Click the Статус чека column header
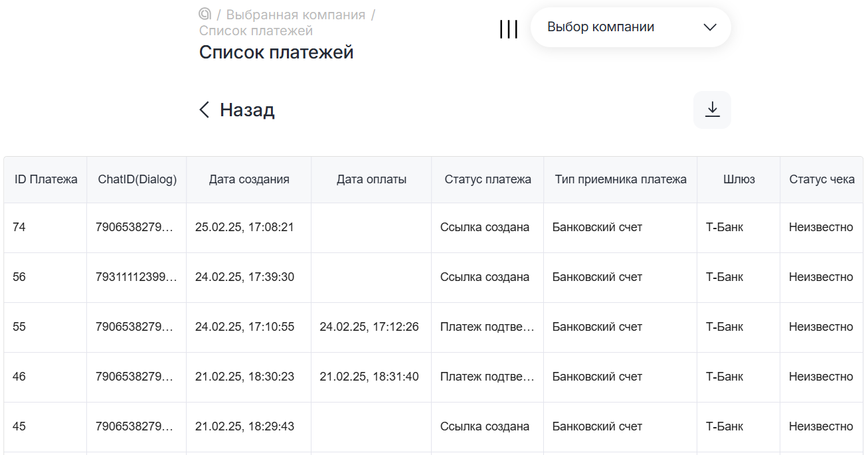The height and width of the screenshot is (455, 868). [822, 179]
